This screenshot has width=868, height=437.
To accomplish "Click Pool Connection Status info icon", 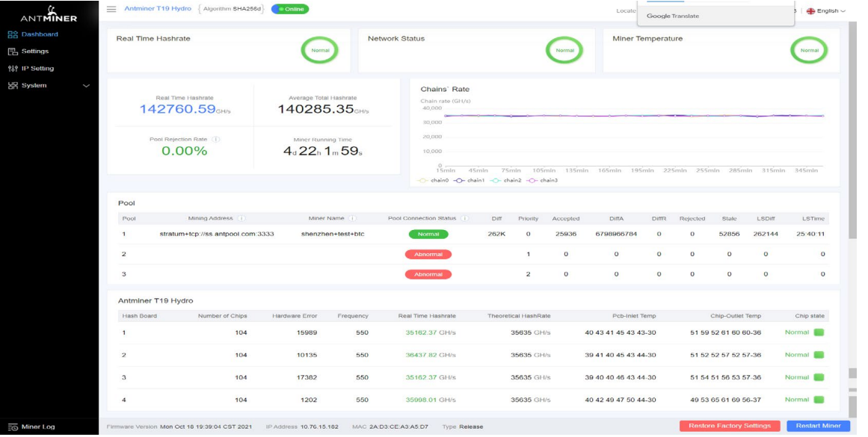I will click(x=465, y=218).
